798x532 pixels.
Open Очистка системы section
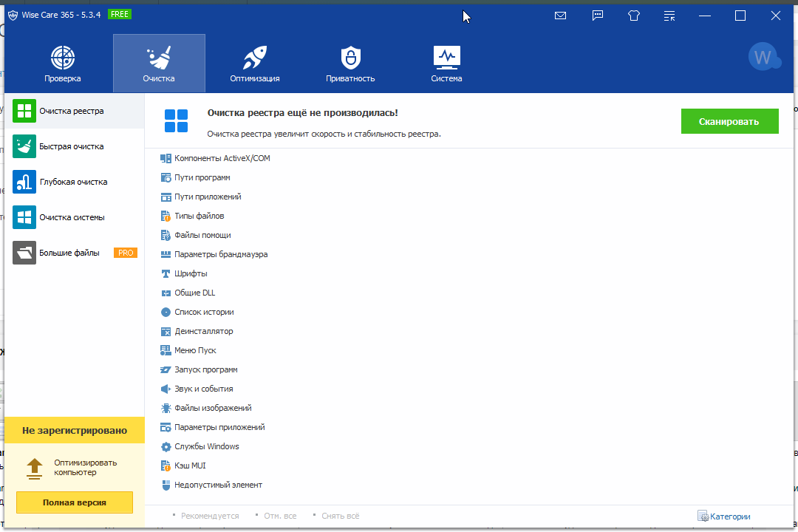point(72,217)
